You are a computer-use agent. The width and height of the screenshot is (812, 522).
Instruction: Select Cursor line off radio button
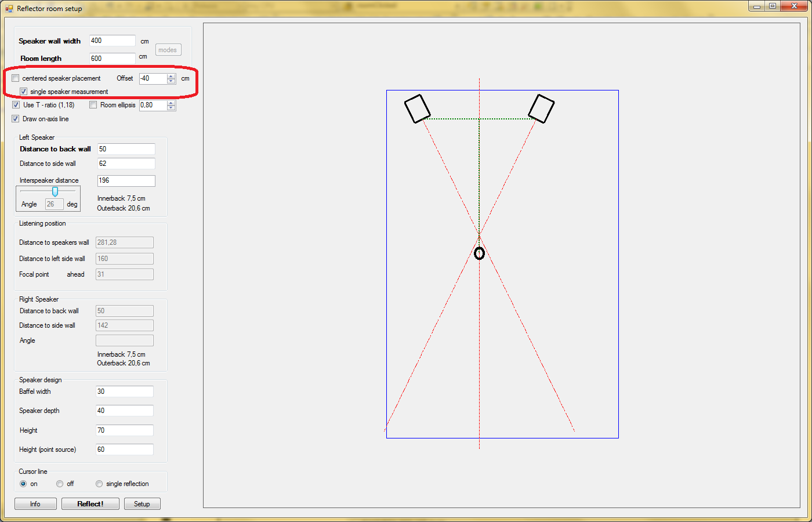point(60,484)
